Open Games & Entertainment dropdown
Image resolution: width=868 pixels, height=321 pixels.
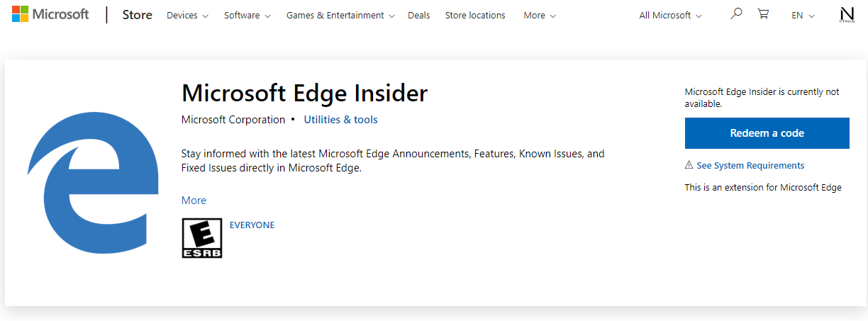[x=340, y=15]
